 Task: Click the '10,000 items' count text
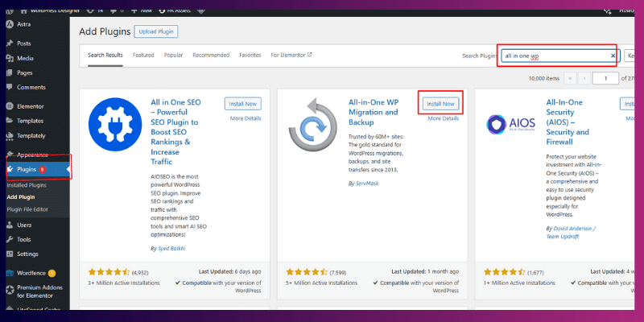(x=544, y=78)
